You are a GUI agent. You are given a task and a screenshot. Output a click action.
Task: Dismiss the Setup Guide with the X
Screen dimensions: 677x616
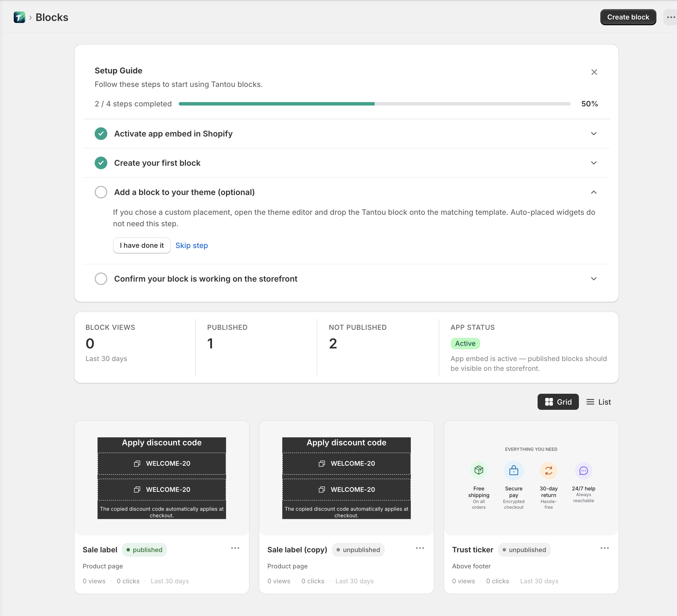coord(594,72)
